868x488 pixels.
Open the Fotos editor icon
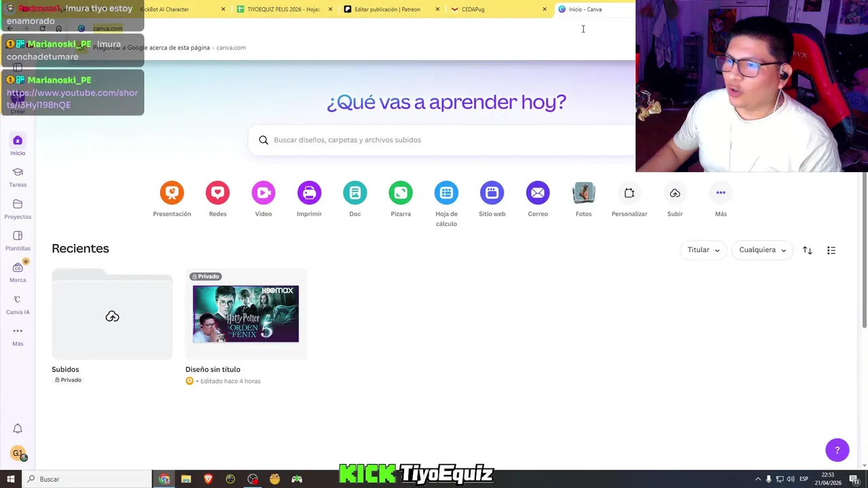point(584,193)
